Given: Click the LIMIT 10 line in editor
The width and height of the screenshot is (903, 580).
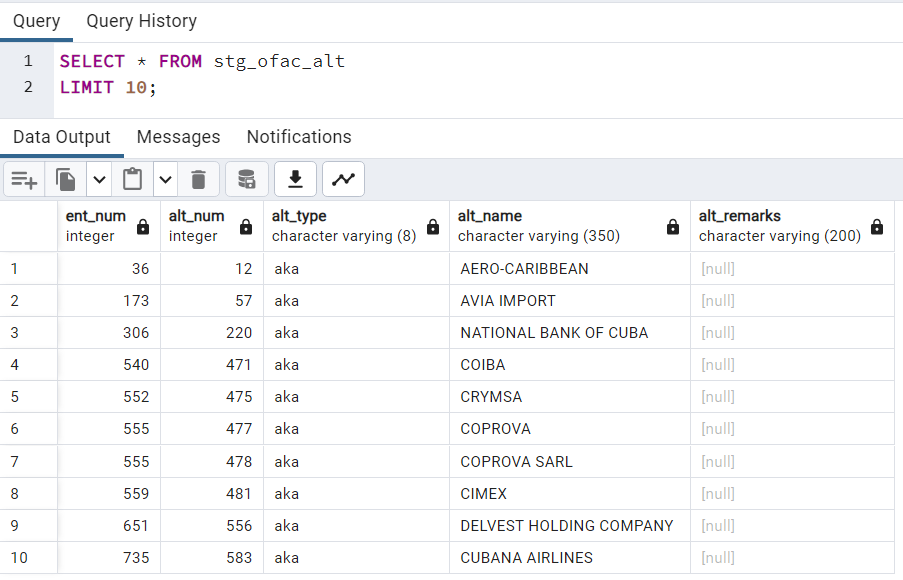Looking at the screenshot, I should click(108, 88).
